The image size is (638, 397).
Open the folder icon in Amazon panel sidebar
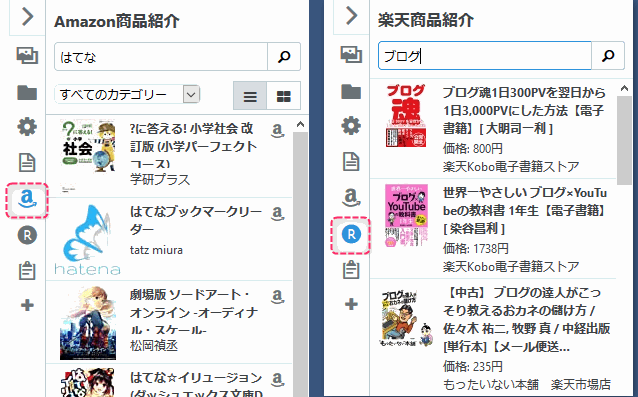(x=27, y=92)
